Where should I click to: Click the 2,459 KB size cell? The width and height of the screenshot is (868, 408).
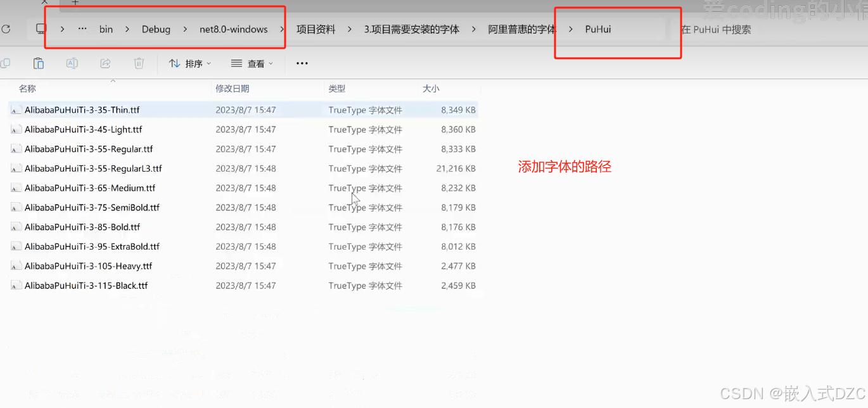pyautogui.click(x=459, y=286)
